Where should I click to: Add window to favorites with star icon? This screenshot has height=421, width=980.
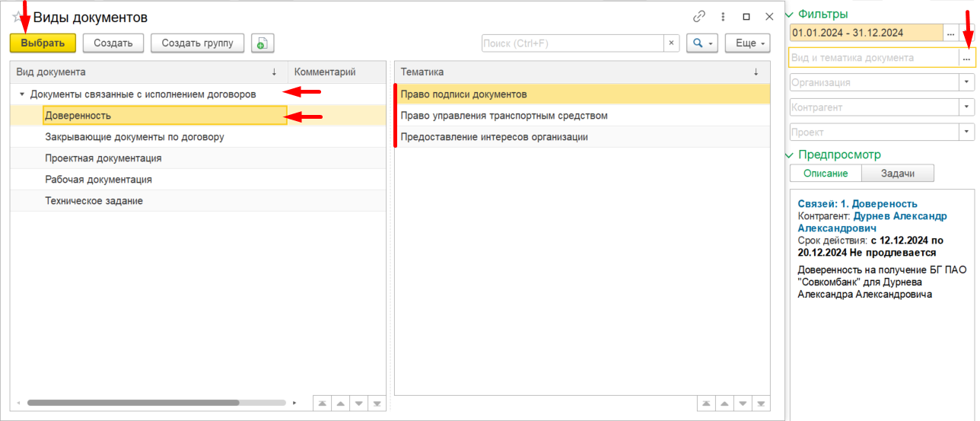(18, 17)
